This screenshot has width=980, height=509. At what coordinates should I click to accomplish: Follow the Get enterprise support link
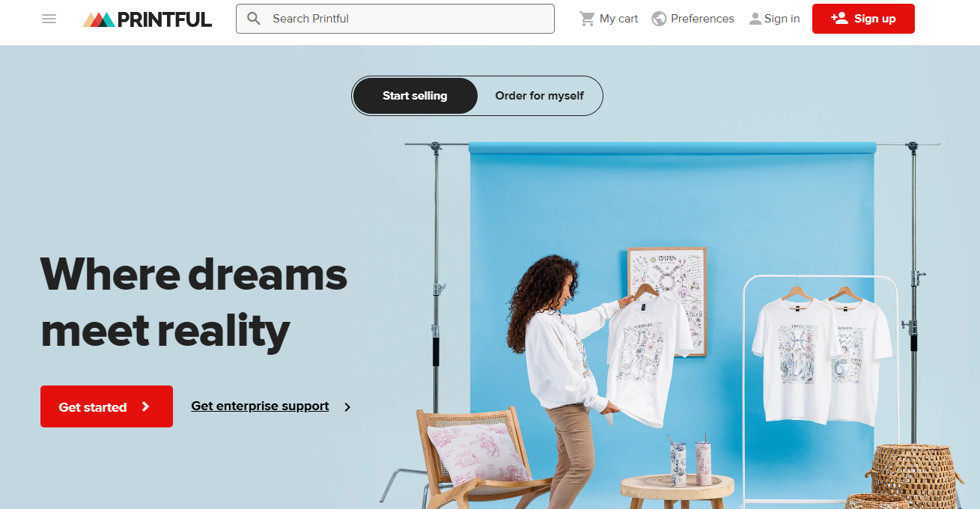260,406
